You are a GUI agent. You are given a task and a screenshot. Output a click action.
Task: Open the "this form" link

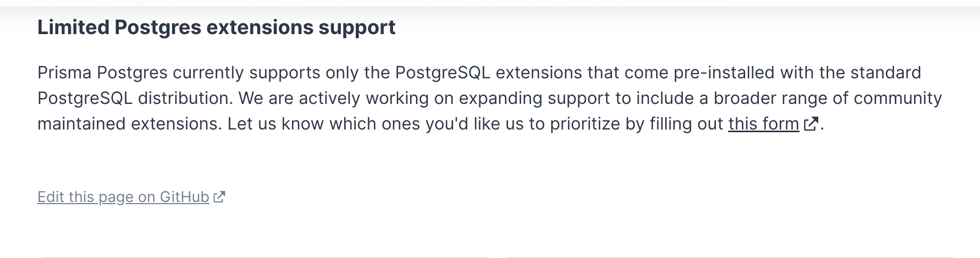(x=763, y=124)
